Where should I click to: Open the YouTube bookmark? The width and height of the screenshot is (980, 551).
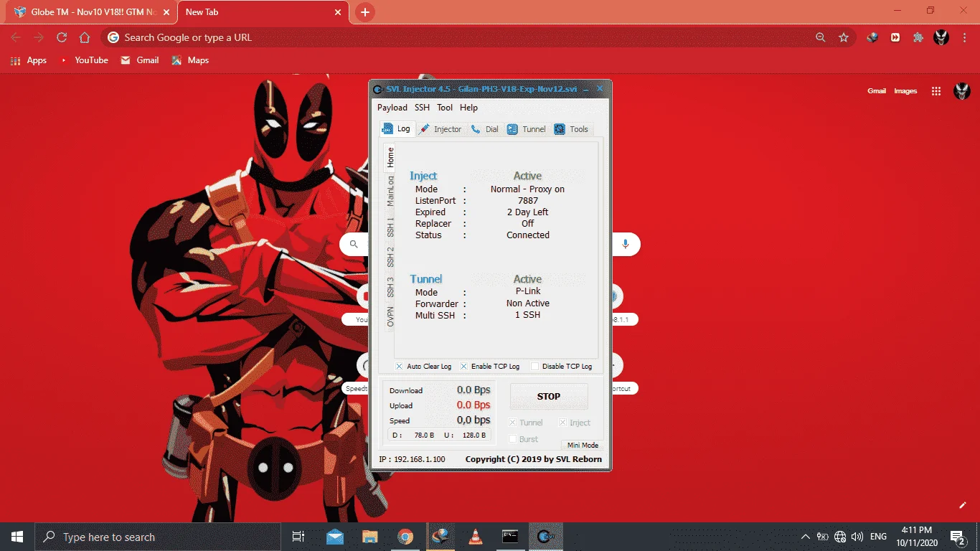click(x=83, y=60)
